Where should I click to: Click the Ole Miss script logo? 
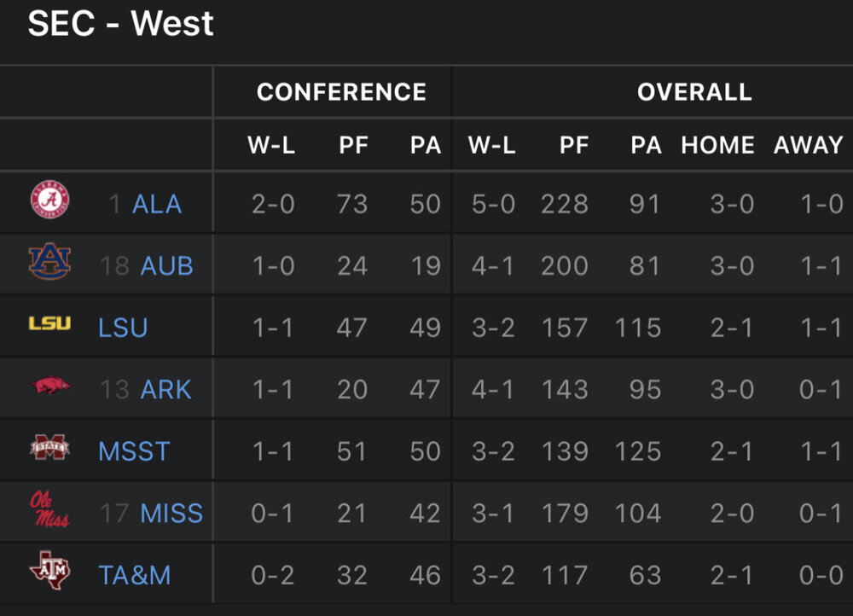[50, 510]
